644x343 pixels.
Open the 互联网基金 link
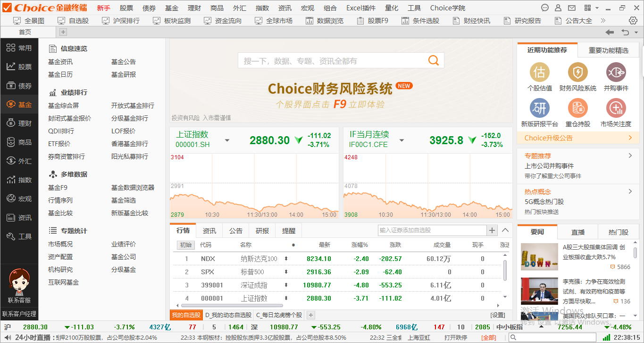click(x=63, y=282)
